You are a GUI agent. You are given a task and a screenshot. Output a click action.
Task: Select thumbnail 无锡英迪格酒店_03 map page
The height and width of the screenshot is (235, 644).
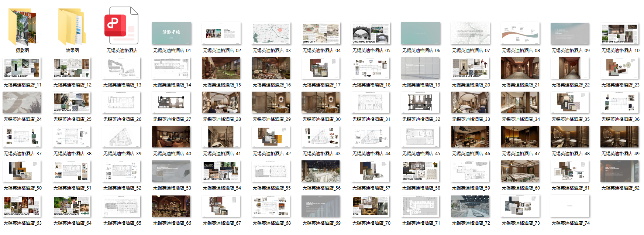271,33
